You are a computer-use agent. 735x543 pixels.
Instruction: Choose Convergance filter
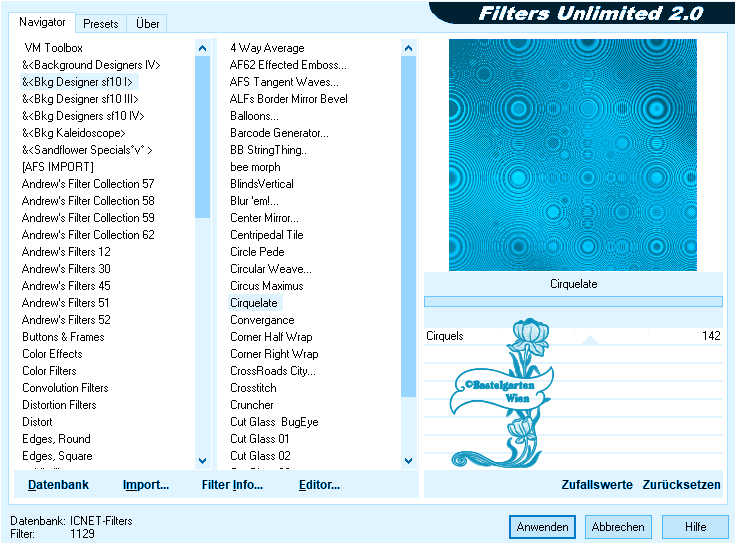tap(262, 320)
